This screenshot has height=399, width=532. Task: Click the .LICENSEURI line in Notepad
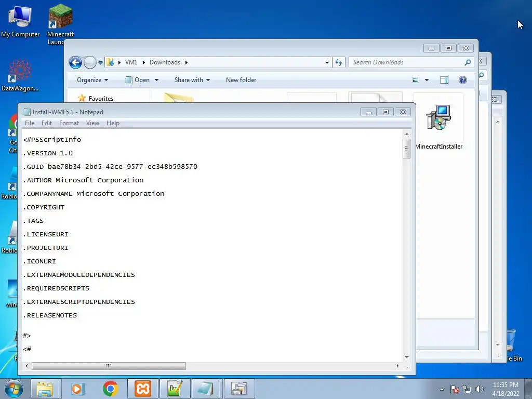(46, 234)
